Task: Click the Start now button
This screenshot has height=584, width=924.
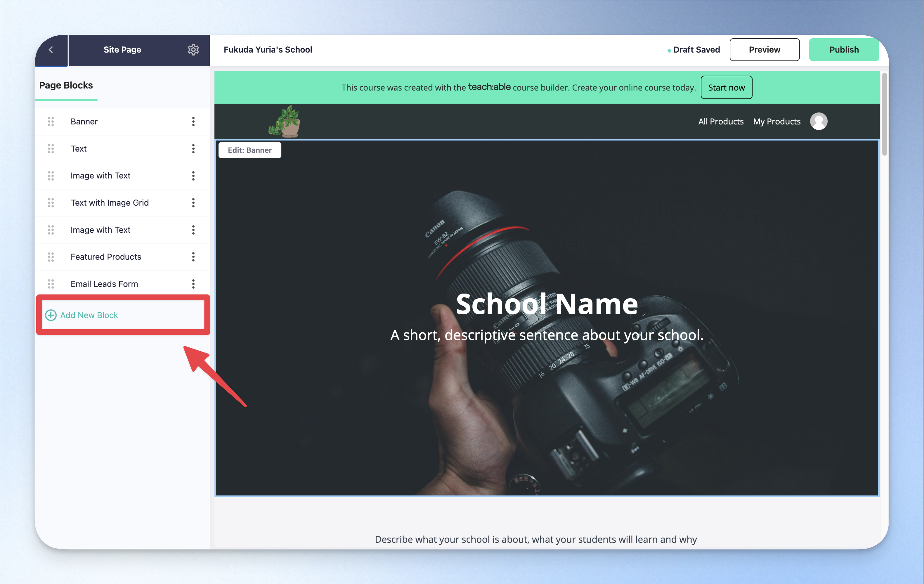Action: 726,87
